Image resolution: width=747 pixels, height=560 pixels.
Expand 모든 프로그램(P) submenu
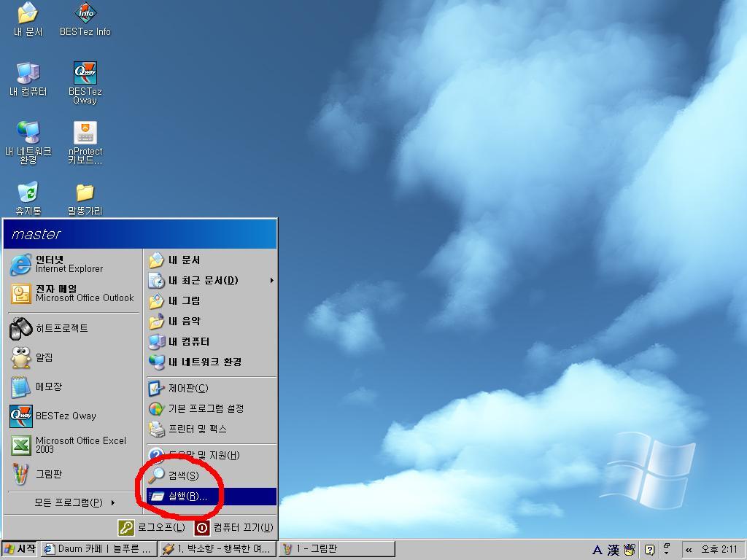coord(74,502)
